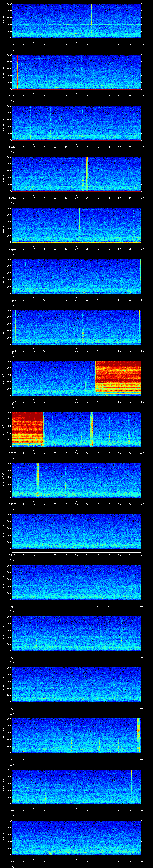Choose the spectrogram panel starting at 15:11:00

click(x=76, y=531)
